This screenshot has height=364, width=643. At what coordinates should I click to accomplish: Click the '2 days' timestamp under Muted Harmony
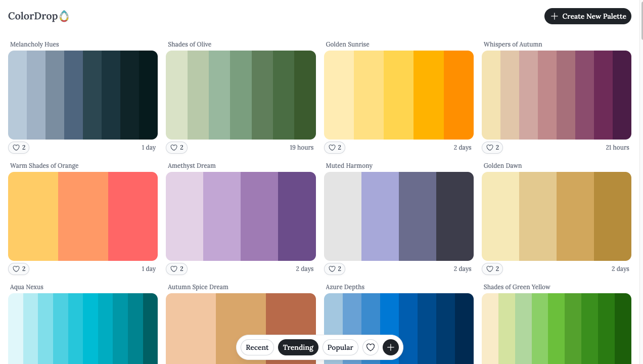463,269
